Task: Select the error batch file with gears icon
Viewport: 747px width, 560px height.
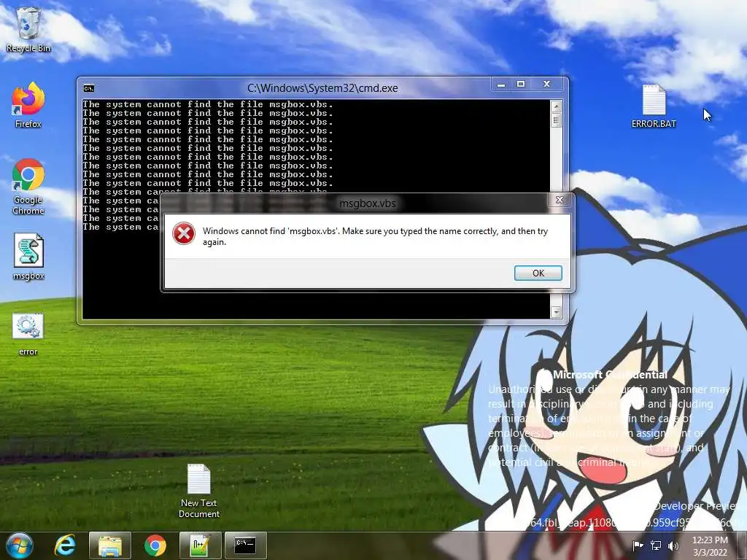Action: pyautogui.click(x=28, y=334)
